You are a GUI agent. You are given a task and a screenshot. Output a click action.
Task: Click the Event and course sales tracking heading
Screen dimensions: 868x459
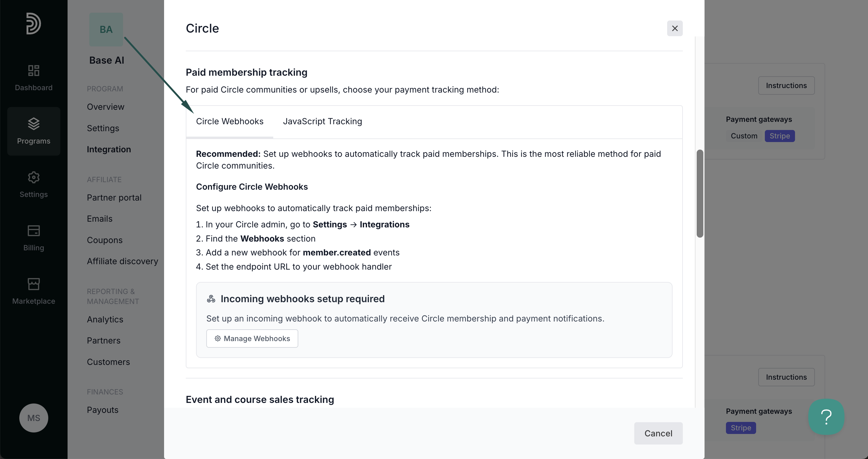(260, 400)
